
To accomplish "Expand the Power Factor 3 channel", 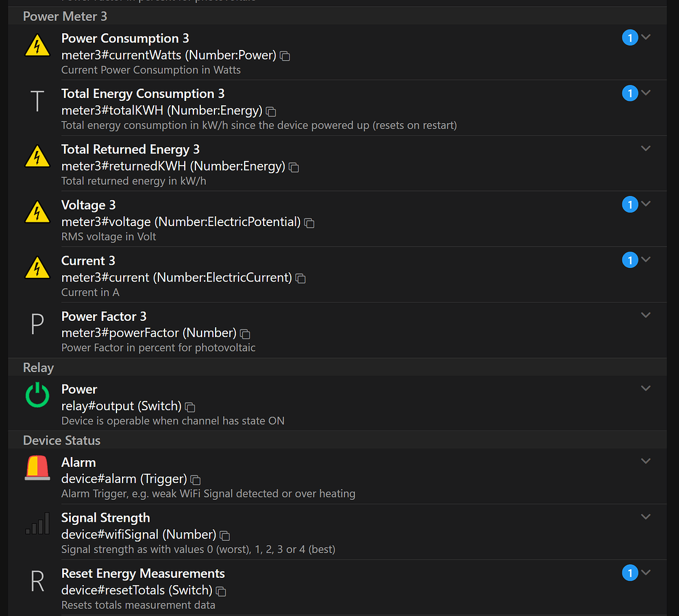I will click(646, 315).
